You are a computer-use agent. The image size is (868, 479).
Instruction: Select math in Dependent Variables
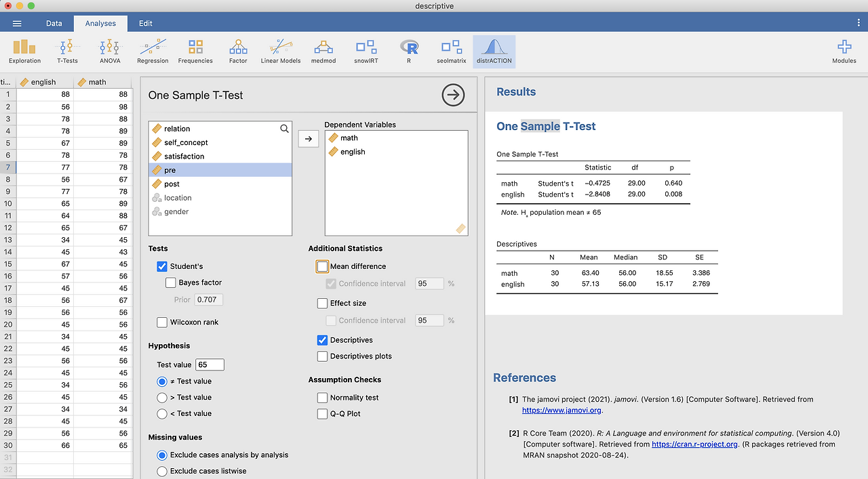point(396,138)
